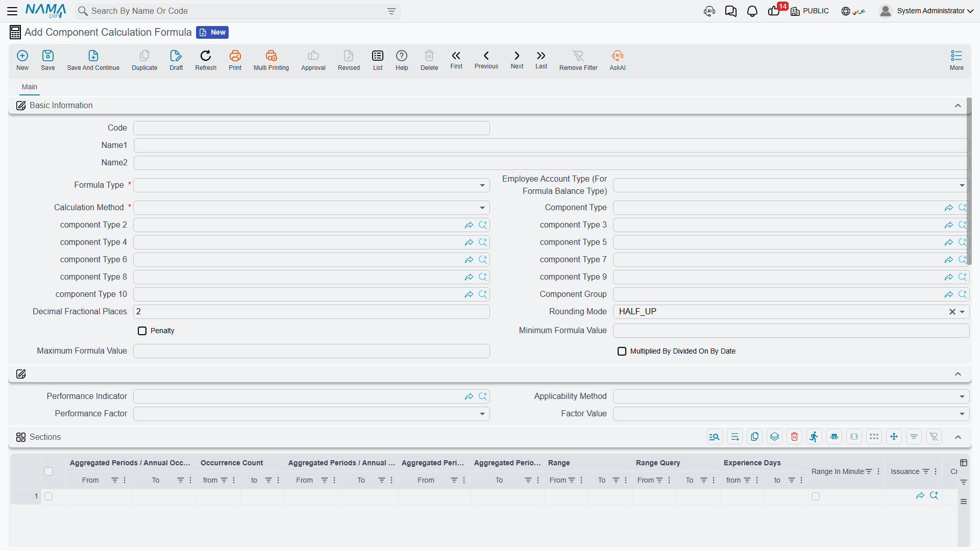Duplicate the current record
980x551 pixels.
click(144, 60)
